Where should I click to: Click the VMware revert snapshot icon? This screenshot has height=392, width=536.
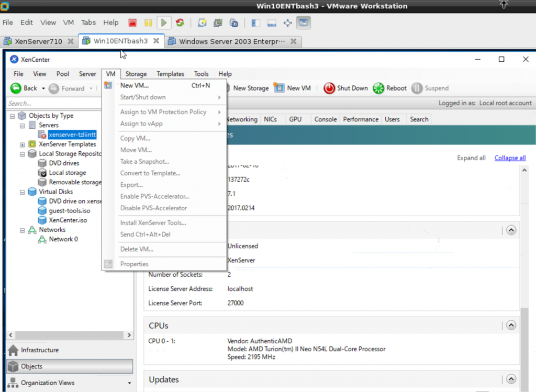tap(218, 23)
